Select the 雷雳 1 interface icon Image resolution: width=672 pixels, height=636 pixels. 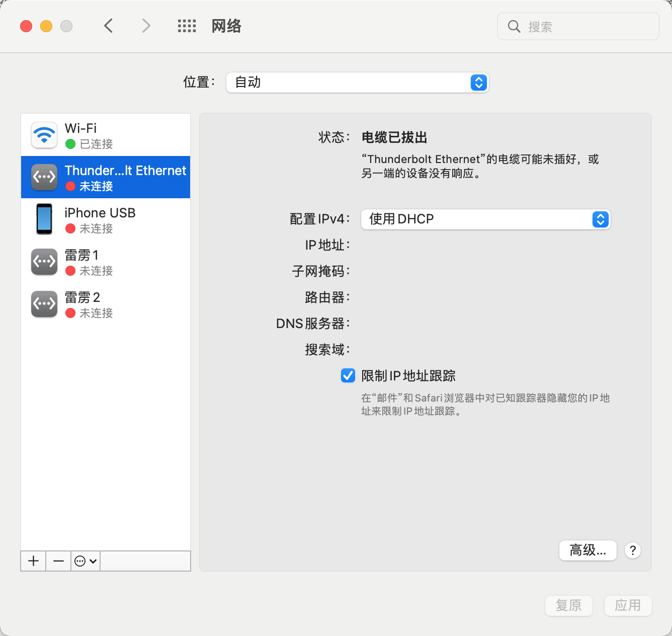(44, 262)
